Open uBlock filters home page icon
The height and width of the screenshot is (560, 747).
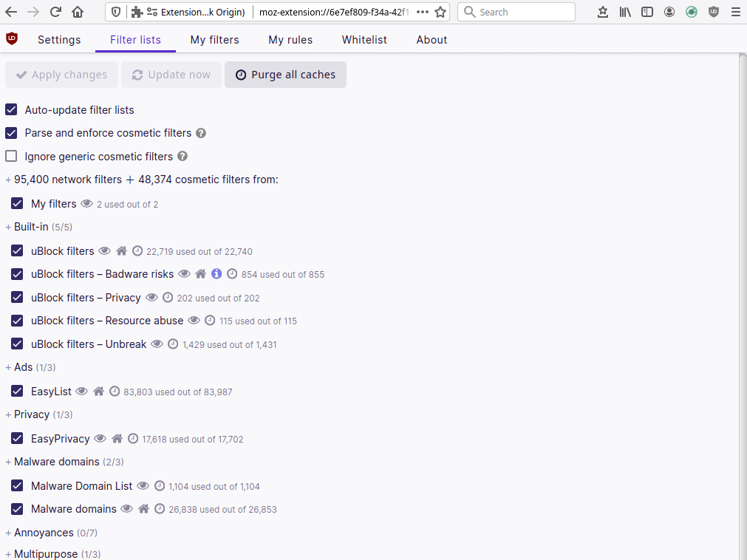click(x=121, y=251)
